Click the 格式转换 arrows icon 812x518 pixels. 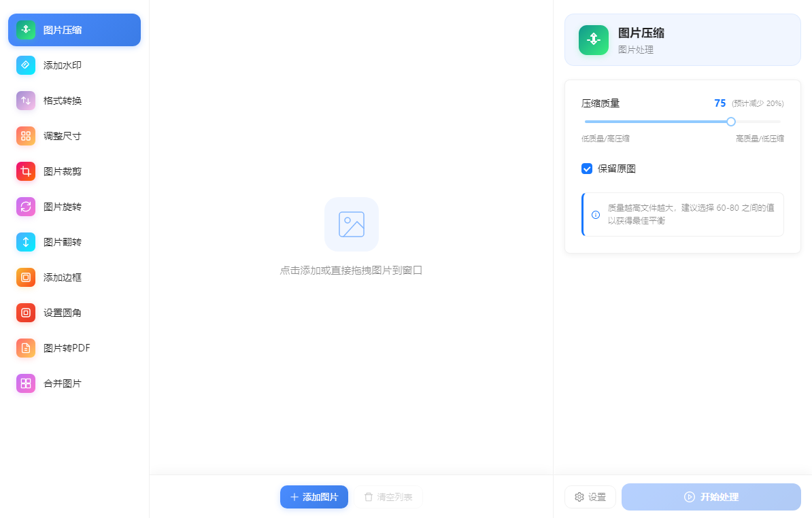(x=26, y=101)
